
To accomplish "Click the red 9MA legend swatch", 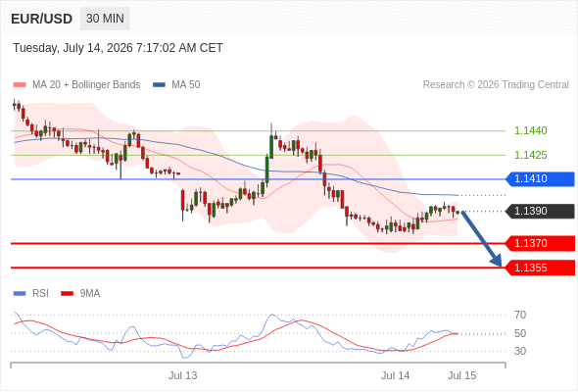I will [67, 294].
